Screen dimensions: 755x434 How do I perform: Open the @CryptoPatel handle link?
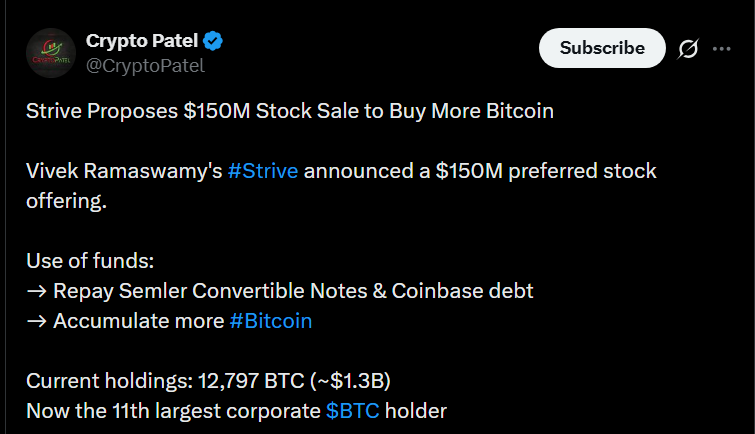[145, 66]
